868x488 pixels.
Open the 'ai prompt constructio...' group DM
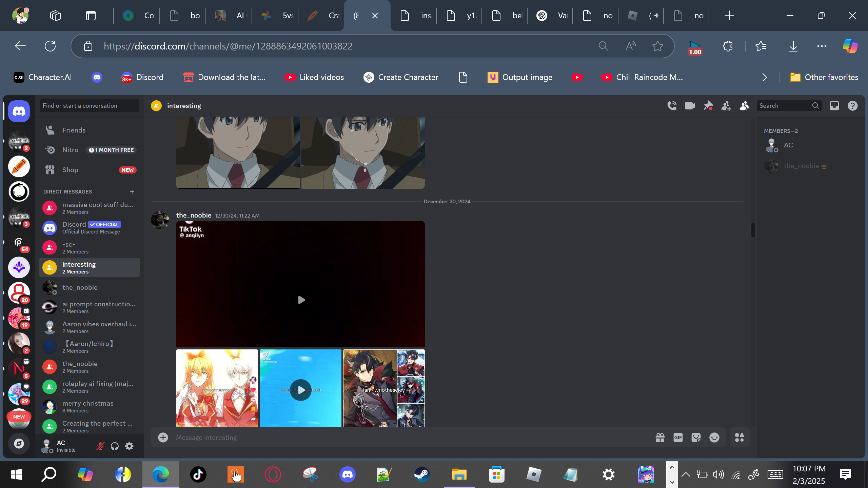[90, 307]
